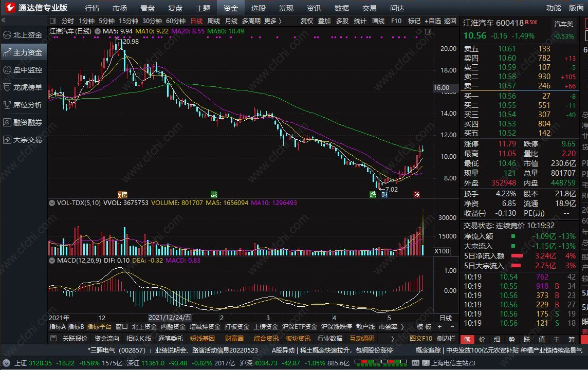
Task: Open 行情 top menu
Action: (x=92, y=8)
